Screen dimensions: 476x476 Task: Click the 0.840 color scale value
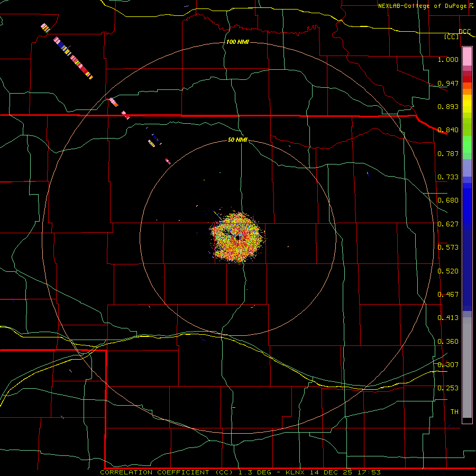[448, 130]
